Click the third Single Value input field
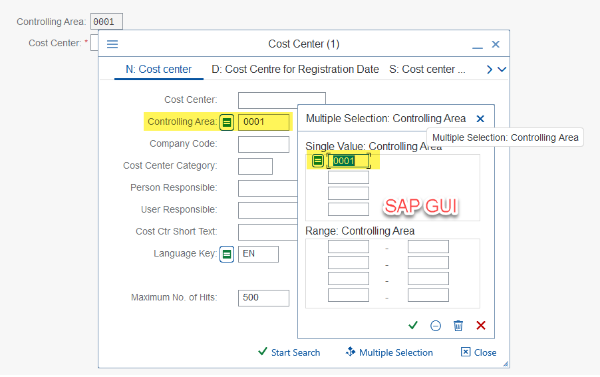Image resolution: width=600 pixels, height=377 pixels. pyautogui.click(x=348, y=193)
